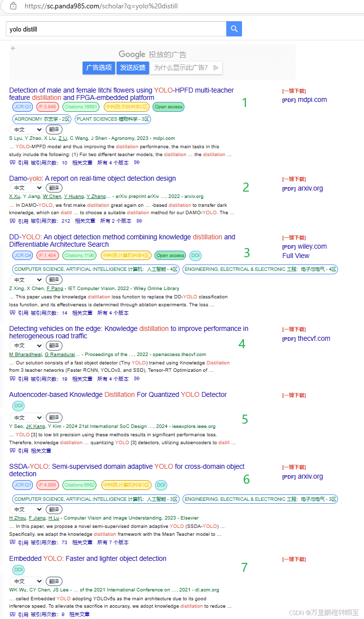364x619 pixels.
Task: Click the cite quote icon for the Damo-yolo result
Action: (x=12, y=221)
